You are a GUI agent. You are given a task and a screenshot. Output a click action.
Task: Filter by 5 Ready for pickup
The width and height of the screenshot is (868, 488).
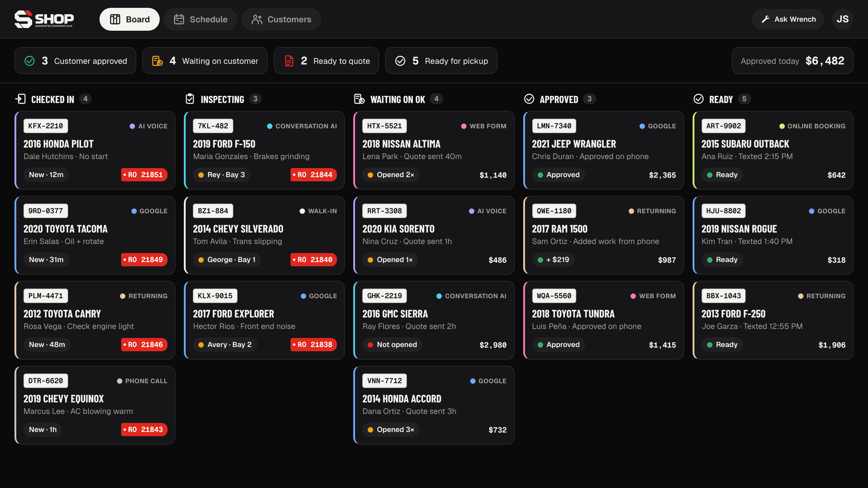point(441,61)
